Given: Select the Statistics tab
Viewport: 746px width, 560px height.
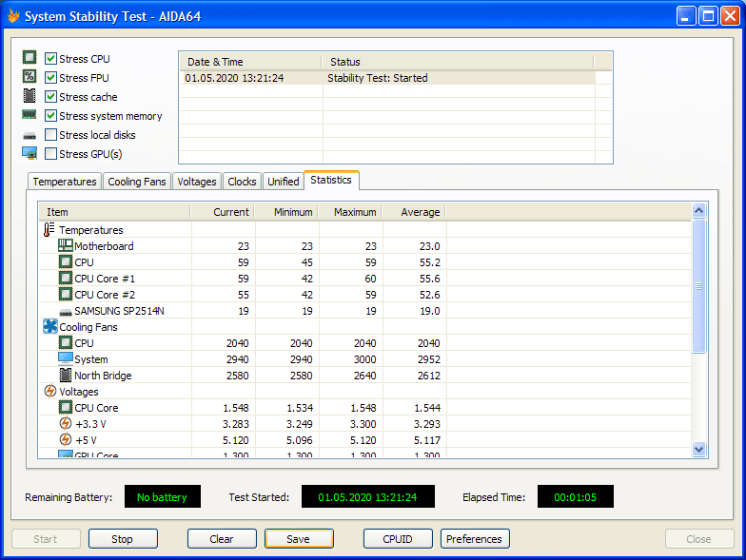Looking at the screenshot, I should point(331,181).
